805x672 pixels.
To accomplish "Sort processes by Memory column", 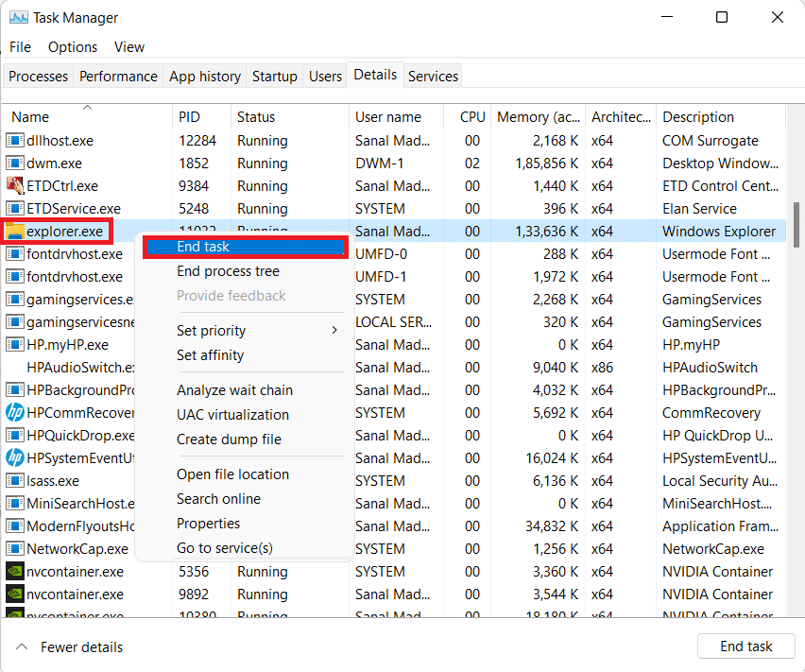I will point(539,117).
